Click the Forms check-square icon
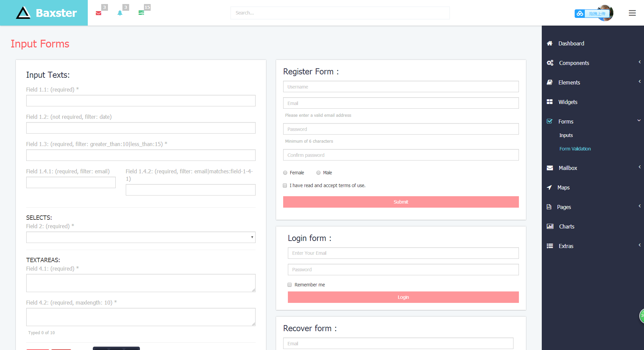This screenshot has width=644, height=350. (550, 121)
